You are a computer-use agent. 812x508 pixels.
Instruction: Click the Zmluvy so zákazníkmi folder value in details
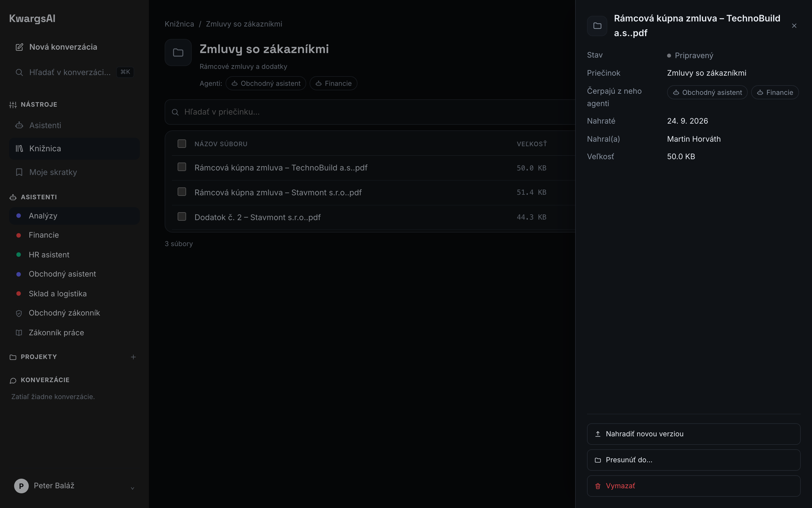[707, 73]
